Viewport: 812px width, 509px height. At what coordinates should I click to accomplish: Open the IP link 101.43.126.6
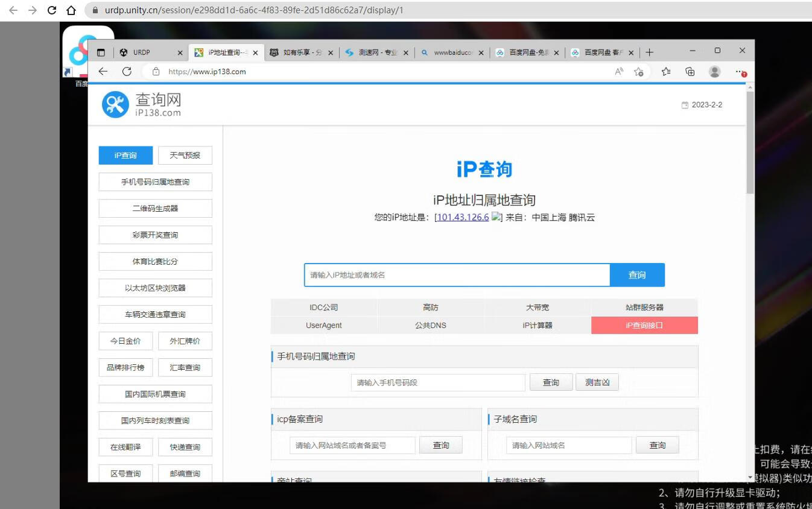point(462,217)
